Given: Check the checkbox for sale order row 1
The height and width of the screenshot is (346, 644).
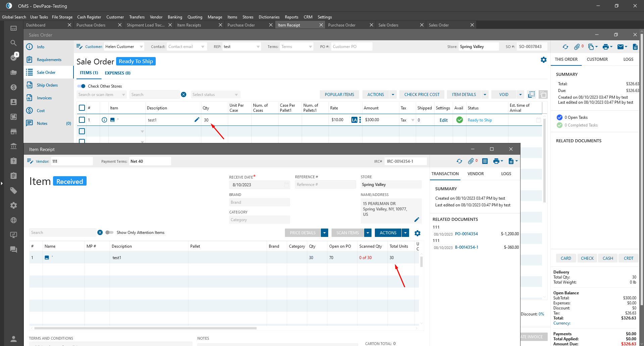Looking at the screenshot, I should coord(82,120).
